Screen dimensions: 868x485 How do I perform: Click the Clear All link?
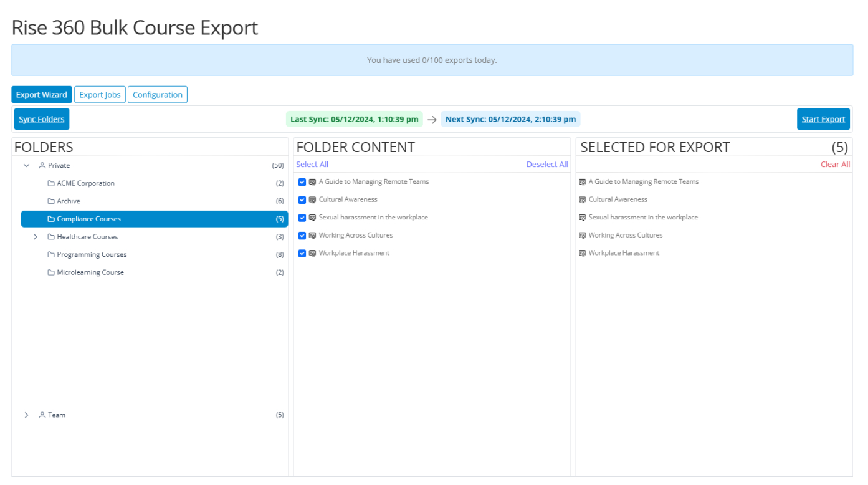click(x=835, y=165)
